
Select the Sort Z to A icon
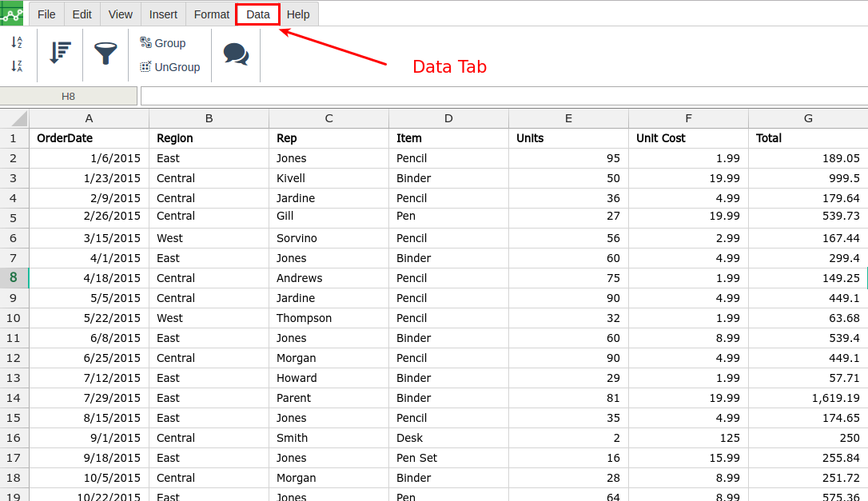[17, 68]
